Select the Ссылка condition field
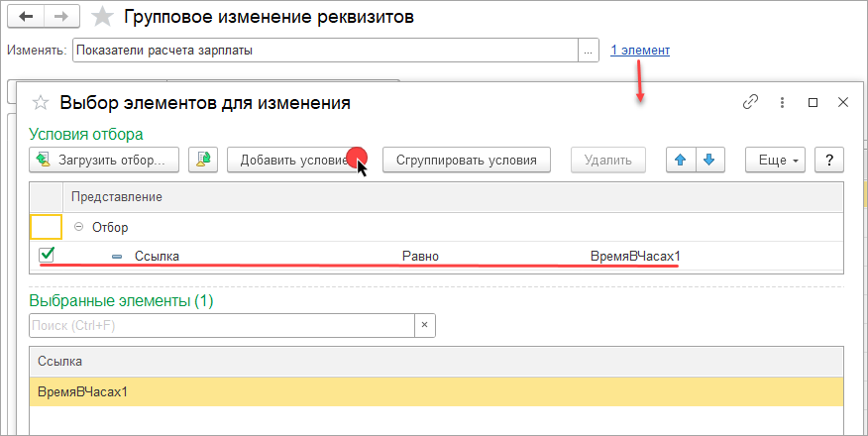The width and height of the screenshot is (868, 436). click(157, 257)
